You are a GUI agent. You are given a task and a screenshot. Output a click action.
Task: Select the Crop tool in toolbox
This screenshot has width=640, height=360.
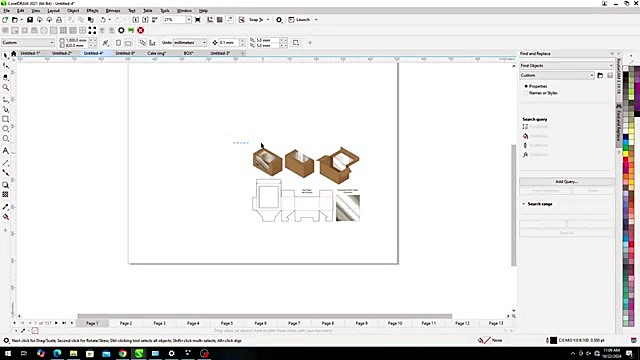5,77
